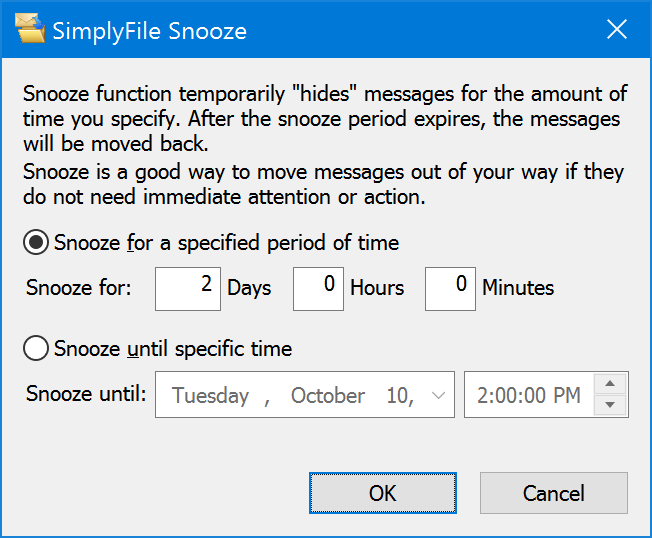The image size is (652, 538).
Task: Select Snooze until specific time radio
Action: point(36,348)
